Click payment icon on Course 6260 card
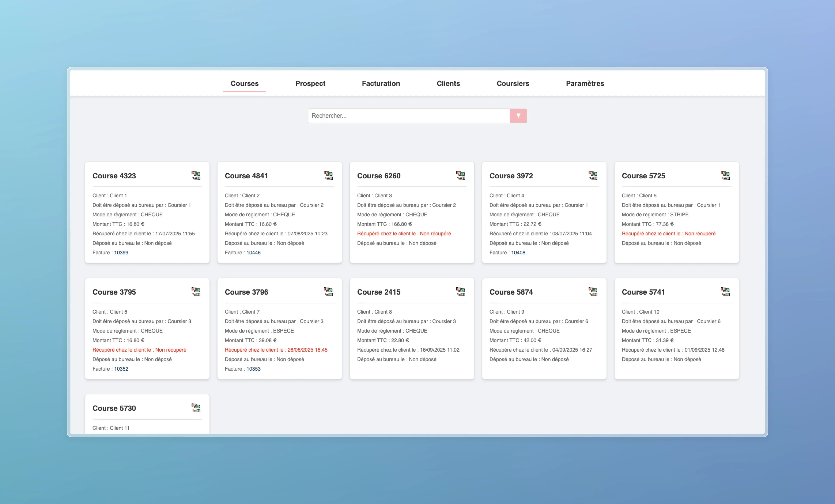 coord(460,175)
